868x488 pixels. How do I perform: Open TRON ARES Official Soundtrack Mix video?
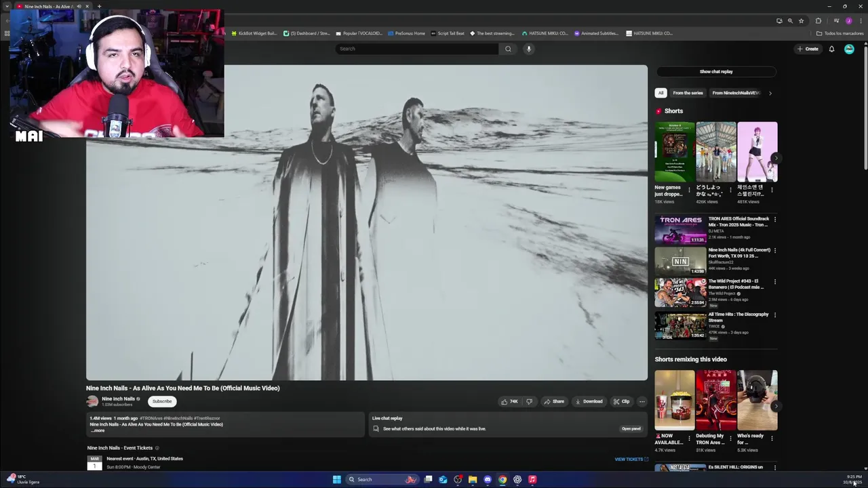click(681, 230)
